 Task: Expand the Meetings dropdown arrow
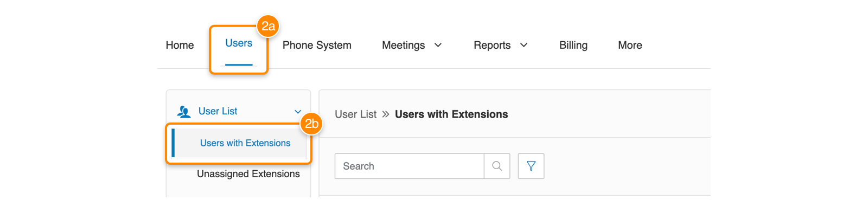pyautogui.click(x=438, y=45)
